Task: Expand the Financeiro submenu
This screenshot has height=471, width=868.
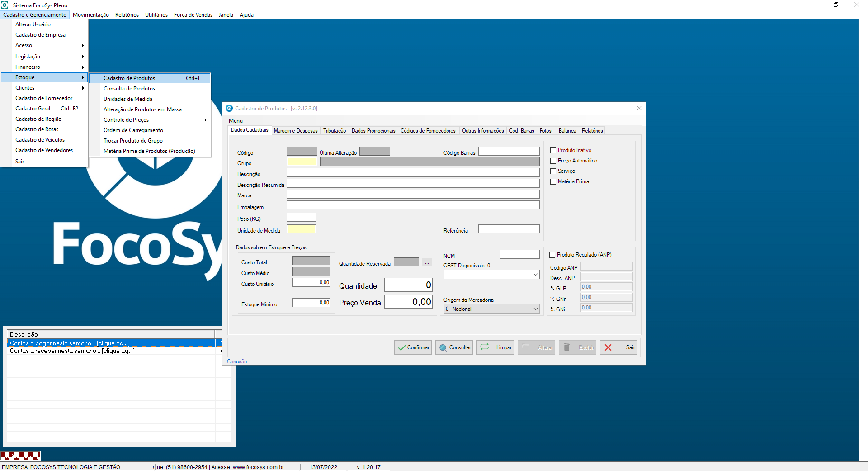Action: 44,67
